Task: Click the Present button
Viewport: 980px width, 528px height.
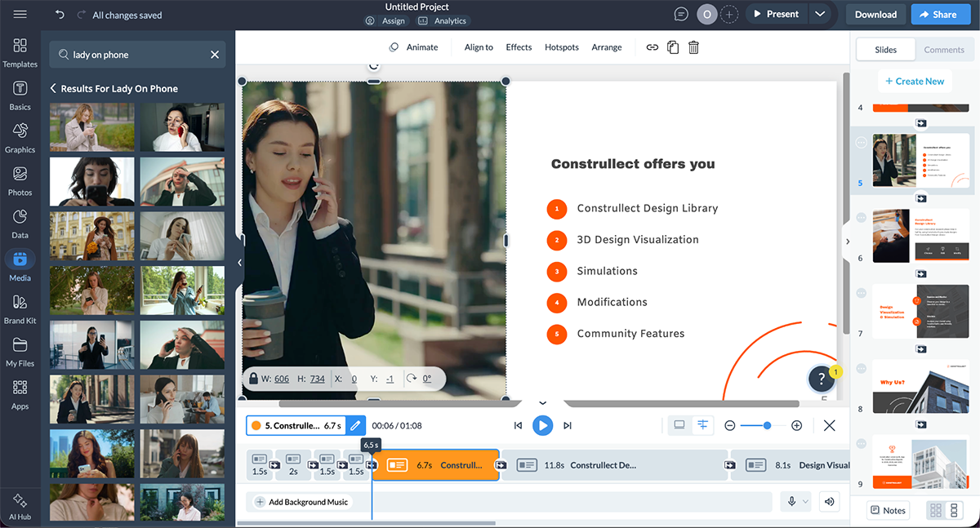Action: (776, 14)
